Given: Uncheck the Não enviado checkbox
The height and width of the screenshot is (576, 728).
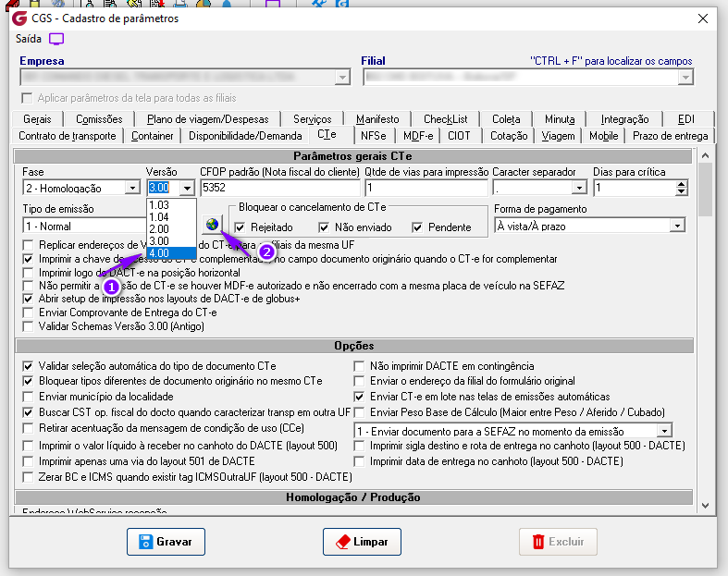Looking at the screenshot, I should point(324,227).
